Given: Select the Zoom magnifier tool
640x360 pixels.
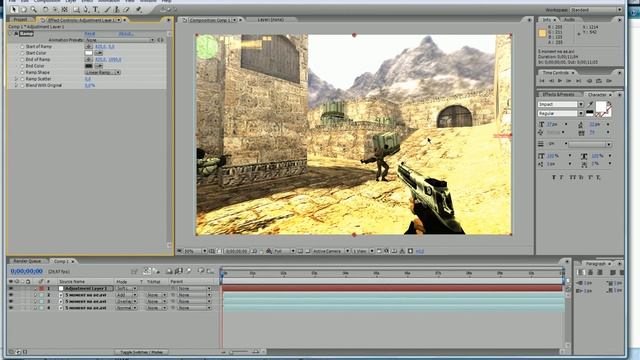Looking at the screenshot, I should point(33,9).
